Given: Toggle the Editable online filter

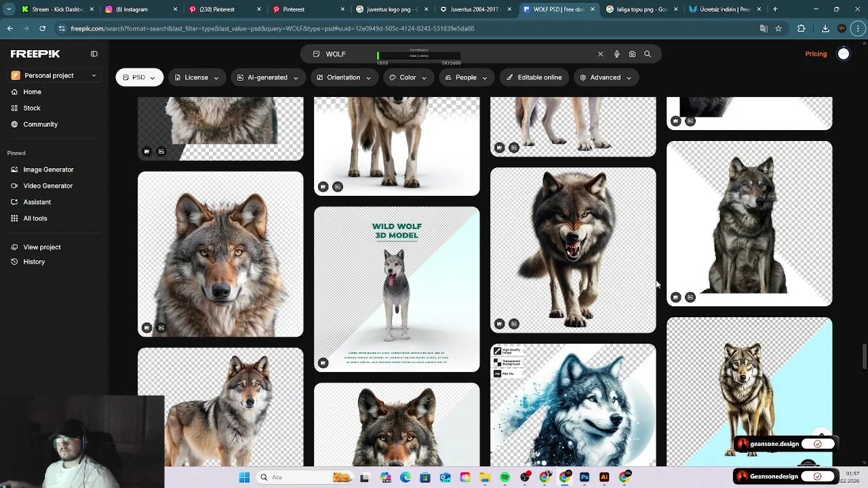Looking at the screenshot, I should 534,77.
